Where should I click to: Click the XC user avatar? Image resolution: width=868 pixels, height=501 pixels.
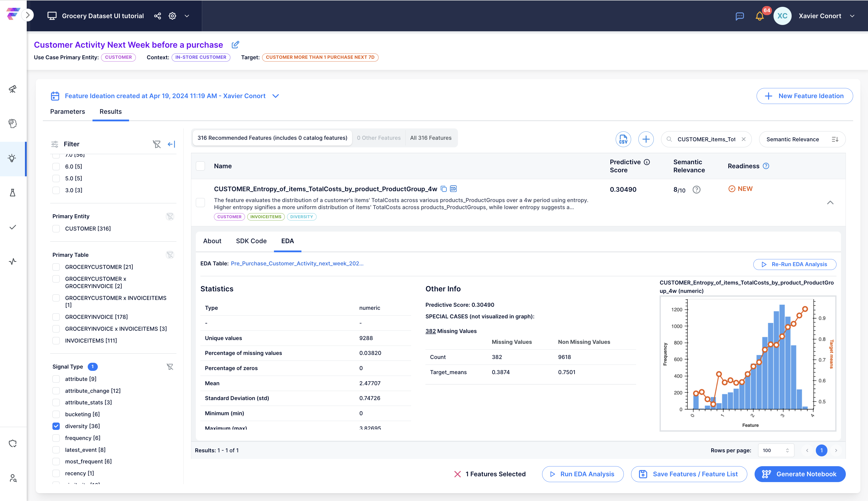tap(782, 16)
